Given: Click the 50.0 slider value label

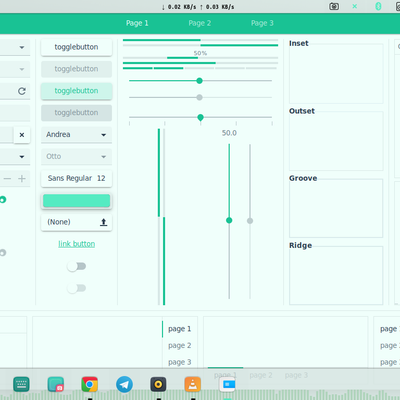Looking at the screenshot, I should (x=229, y=133).
